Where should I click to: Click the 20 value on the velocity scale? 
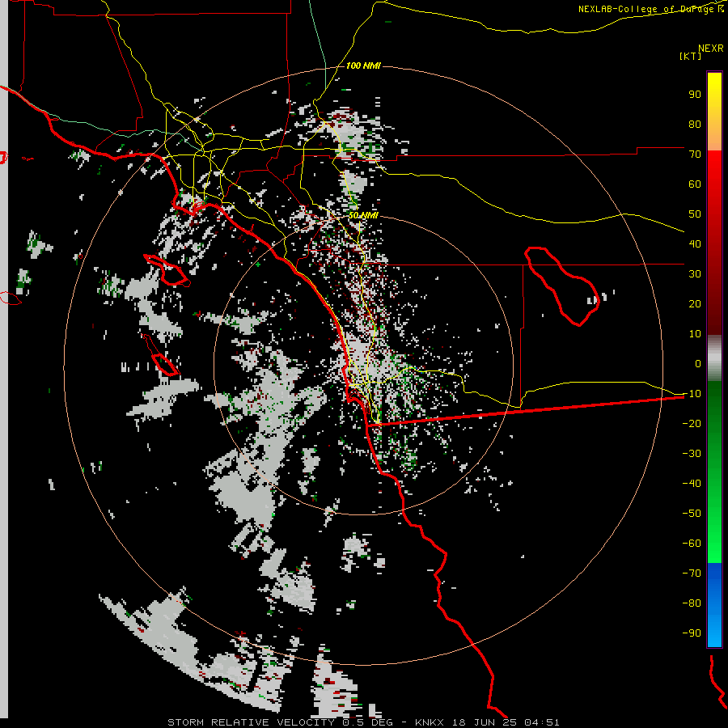[x=695, y=303]
